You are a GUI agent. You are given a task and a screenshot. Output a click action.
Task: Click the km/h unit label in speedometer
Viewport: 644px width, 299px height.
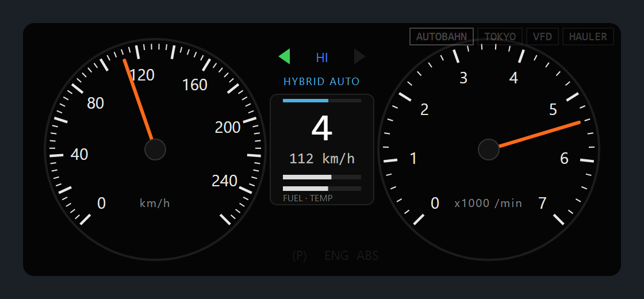[155, 204]
